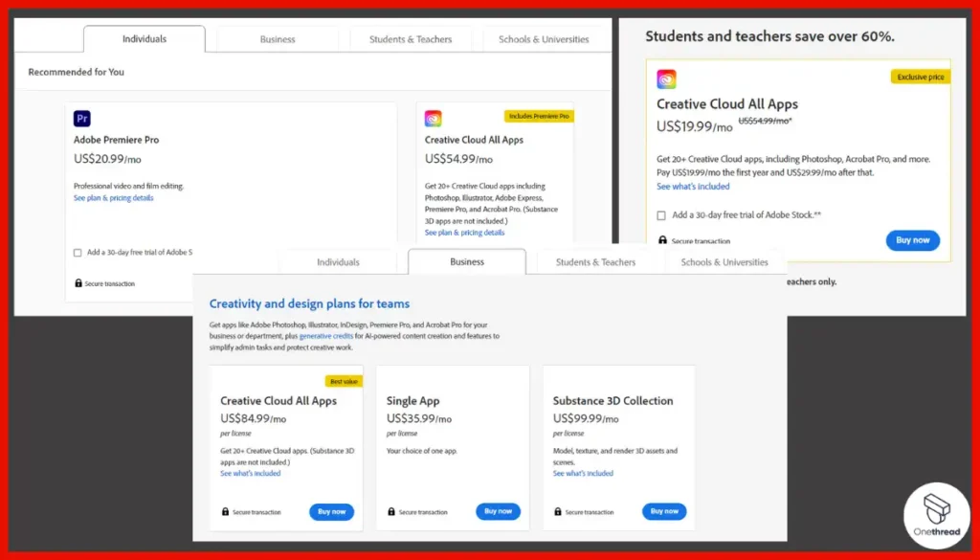Click the Onethread logo
Image resolution: width=980 pixels, height=560 pixels.
(x=936, y=515)
